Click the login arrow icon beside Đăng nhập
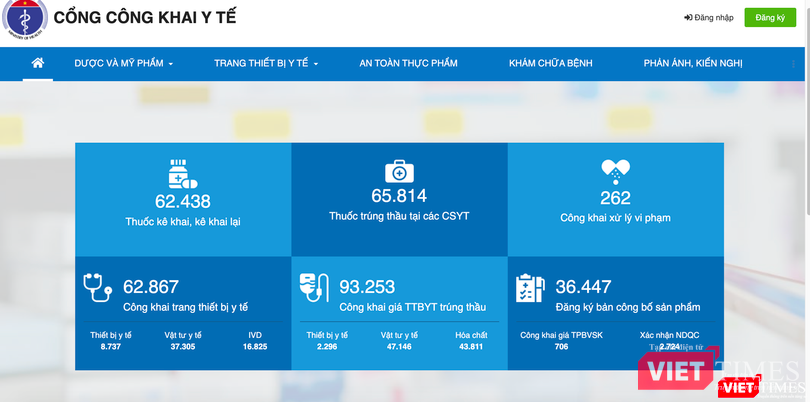810x402 pixels. (688, 18)
